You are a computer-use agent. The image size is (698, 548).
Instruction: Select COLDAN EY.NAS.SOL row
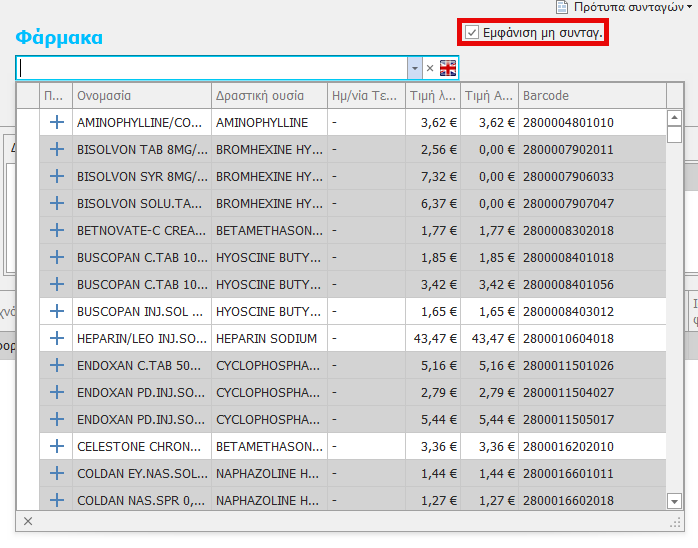pos(140,474)
